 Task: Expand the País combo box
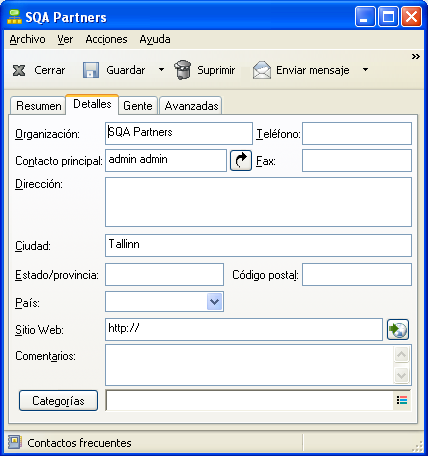214,302
